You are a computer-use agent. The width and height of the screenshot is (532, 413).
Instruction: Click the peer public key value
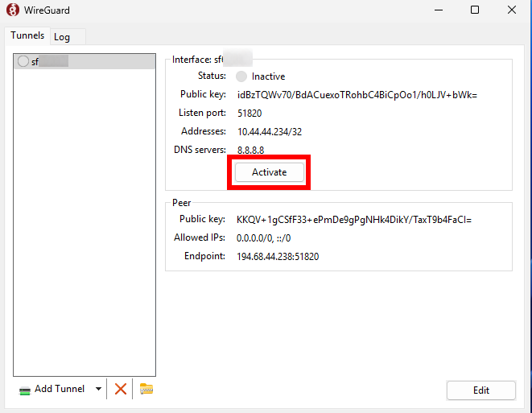coord(354,220)
